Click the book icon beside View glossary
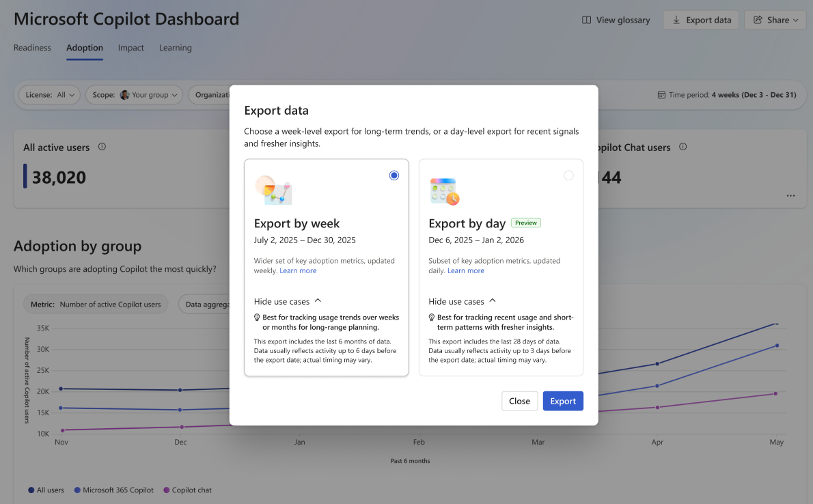 586,20
